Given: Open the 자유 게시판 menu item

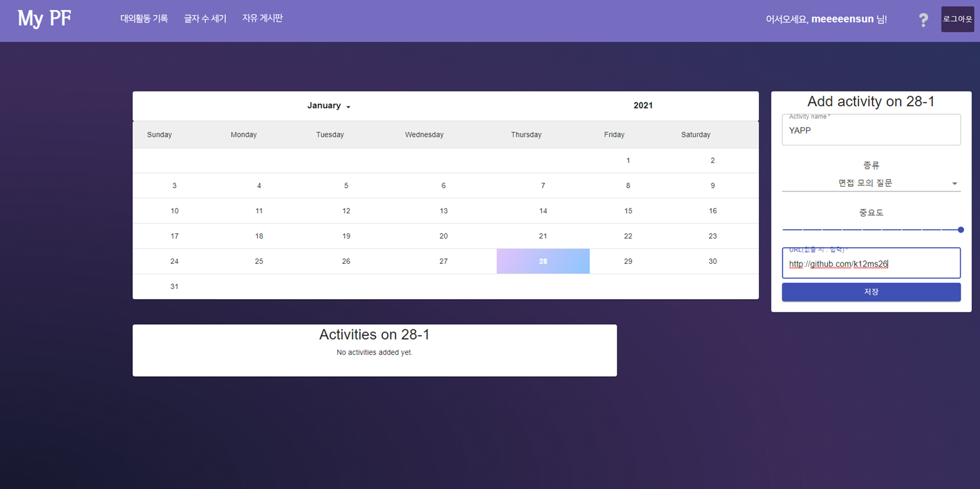Looking at the screenshot, I should 262,18.
